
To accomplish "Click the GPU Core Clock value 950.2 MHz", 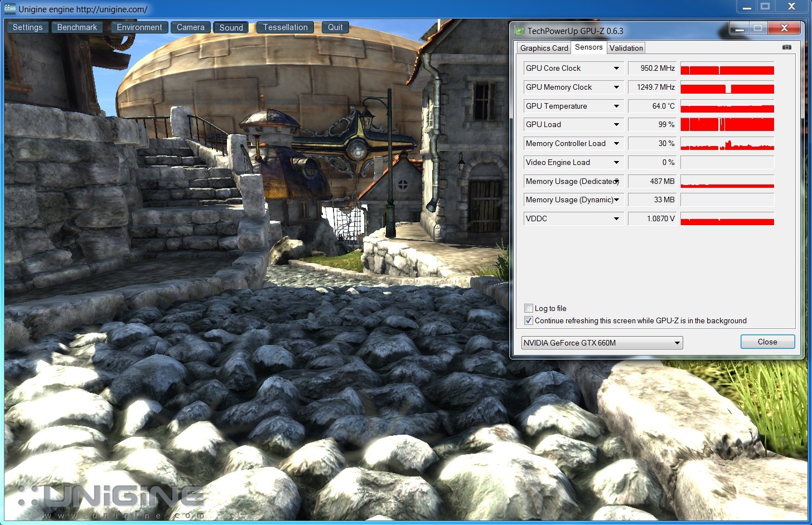I will pyautogui.click(x=652, y=68).
